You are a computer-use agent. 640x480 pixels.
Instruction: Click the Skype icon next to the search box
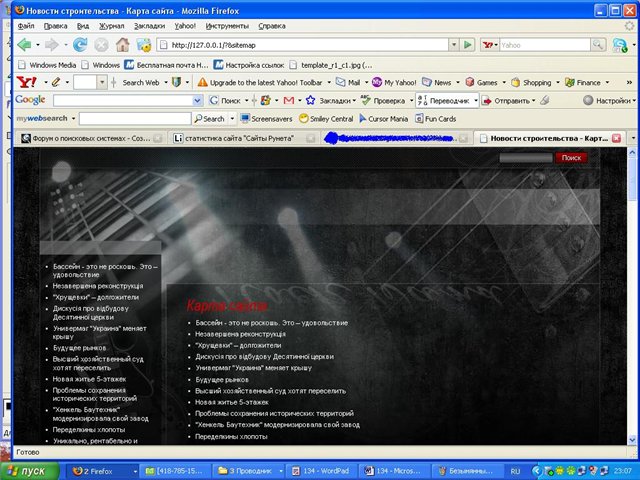(620, 45)
